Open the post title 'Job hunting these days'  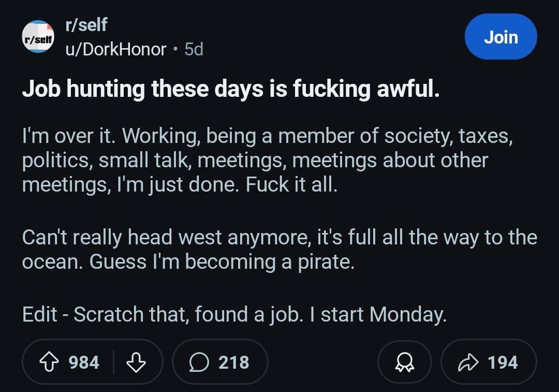[231, 89]
